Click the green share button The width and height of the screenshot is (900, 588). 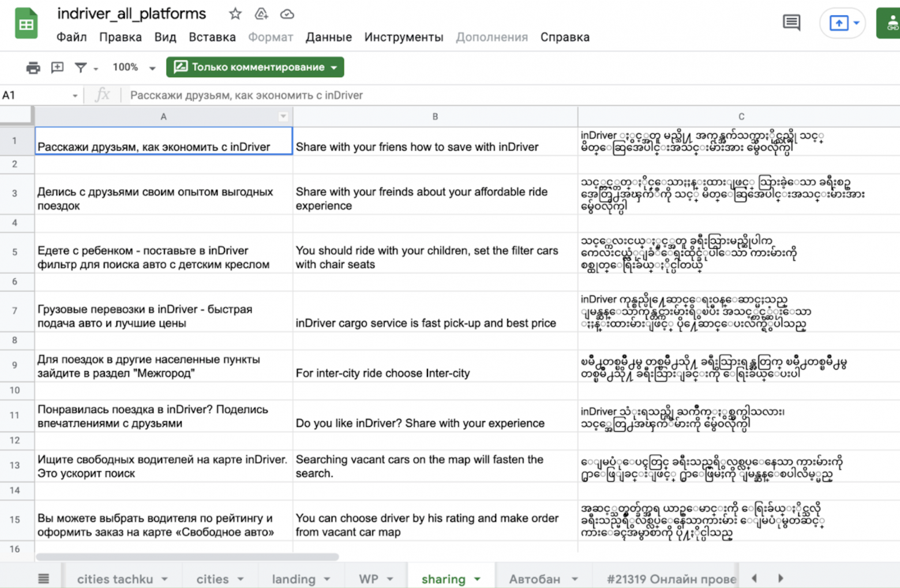coord(889,23)
